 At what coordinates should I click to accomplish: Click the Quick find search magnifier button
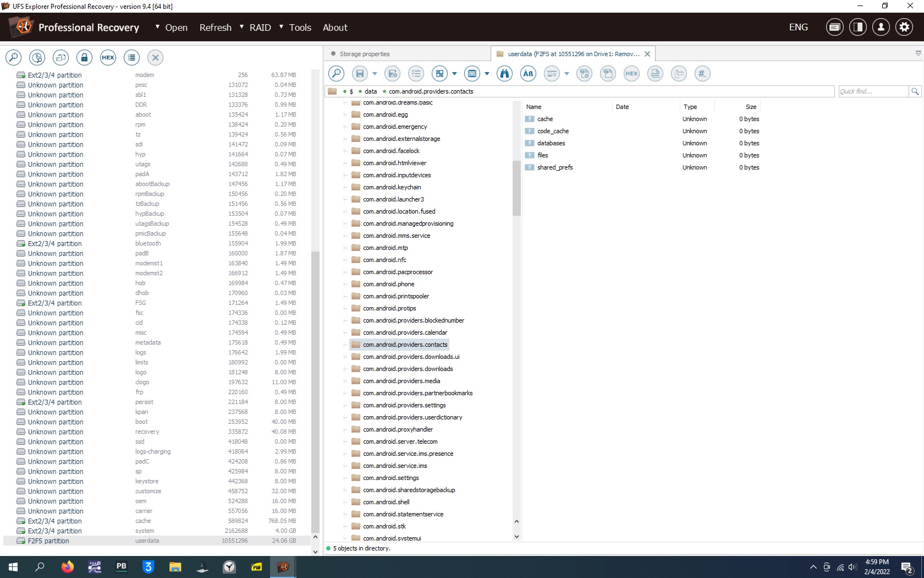(915, 91)
